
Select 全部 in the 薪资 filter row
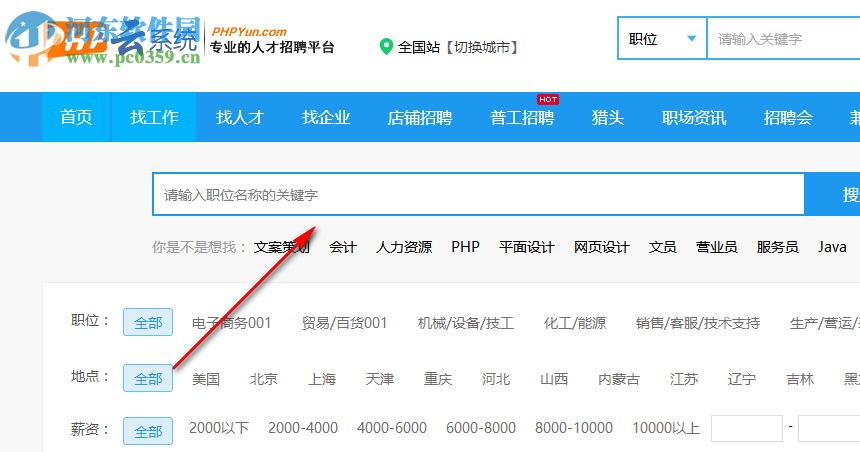click(148, 431)
